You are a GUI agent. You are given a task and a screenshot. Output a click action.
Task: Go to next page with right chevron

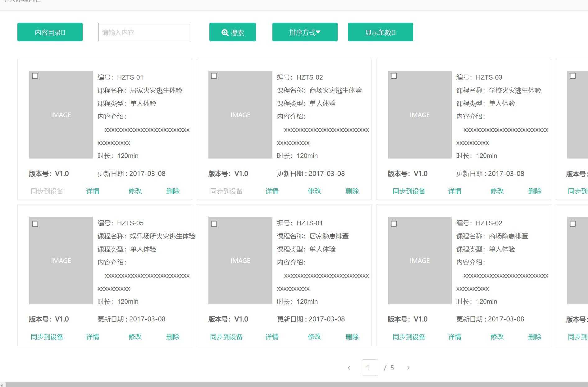[408, 368]
